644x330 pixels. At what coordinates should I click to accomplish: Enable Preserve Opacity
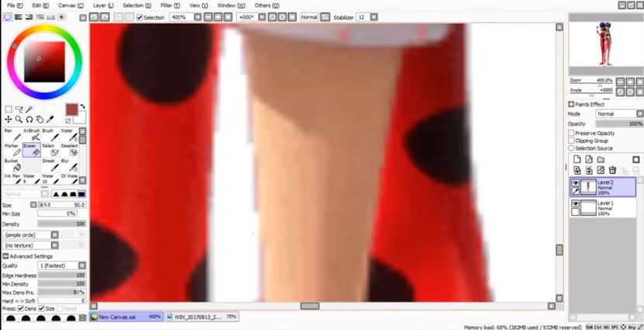(x=571, y=133)
